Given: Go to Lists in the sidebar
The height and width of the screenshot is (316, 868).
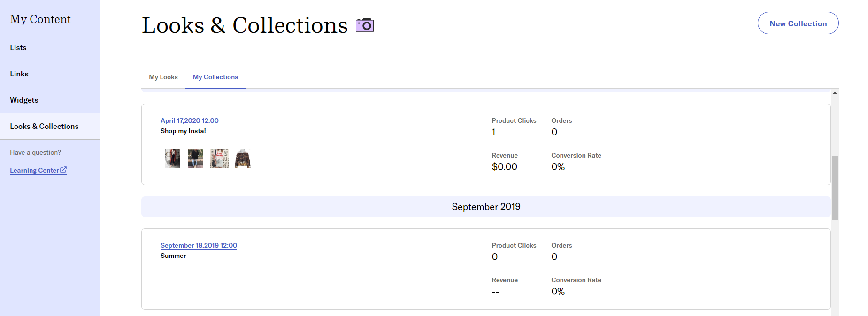Looking at the screenshot, I should [x=18, y=47].
